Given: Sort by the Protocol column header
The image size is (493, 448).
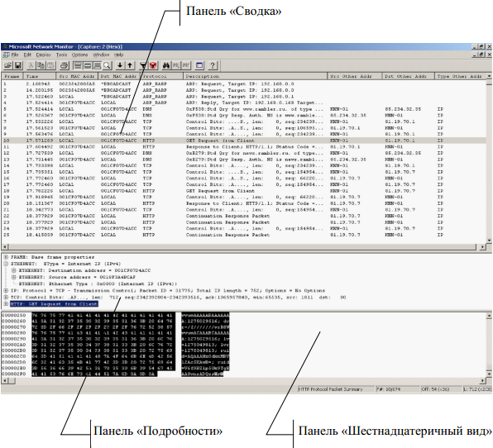Looking at the screenshot, I should (x=161, y=76).
